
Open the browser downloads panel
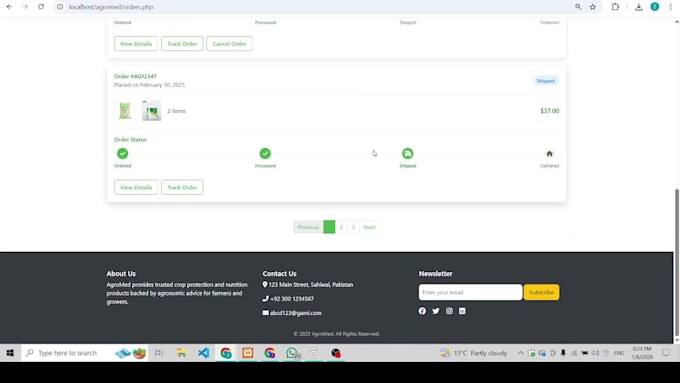click(x=638, y=7)
